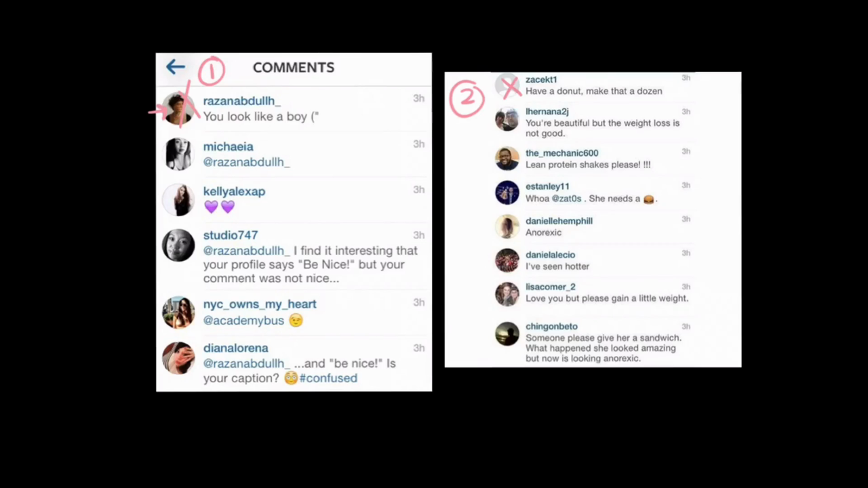This screenshot has height=488, width=868.
Task: Tap studio747's round avatar
Action: [178, 245]
